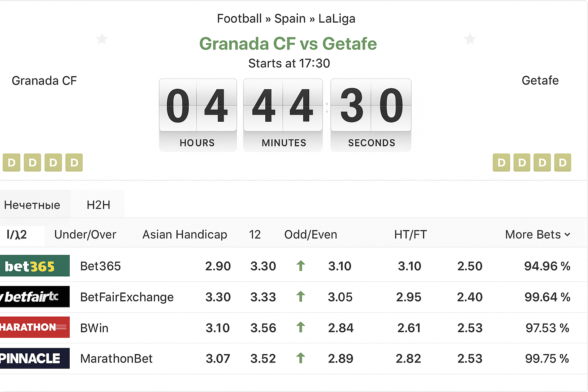Click the favorite star beside Getafe
This screenshot has width=588, height=392.
pos(470,39)
